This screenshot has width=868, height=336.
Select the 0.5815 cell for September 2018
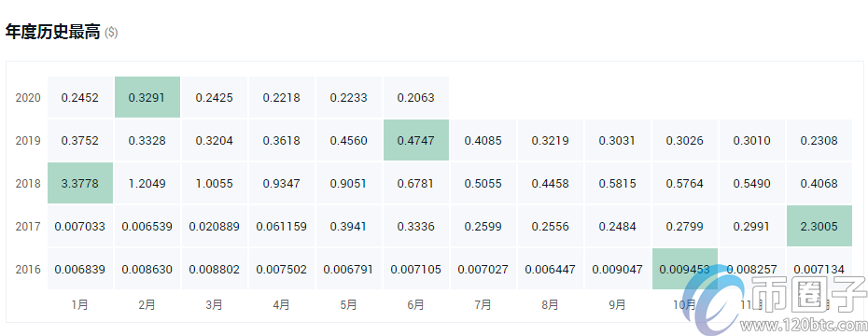tap(617, 183)
